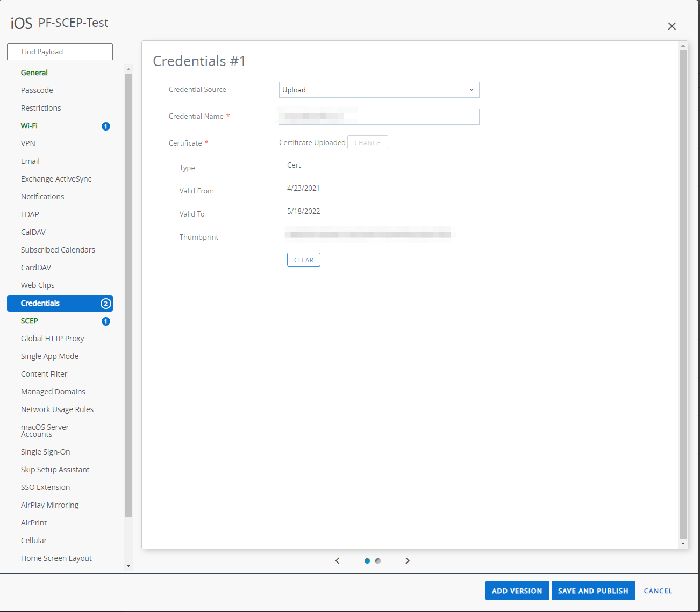The height and width of the screenshot is (612, 700).
Task: Select the Single Sign-On payload
Action: point(45,451)
